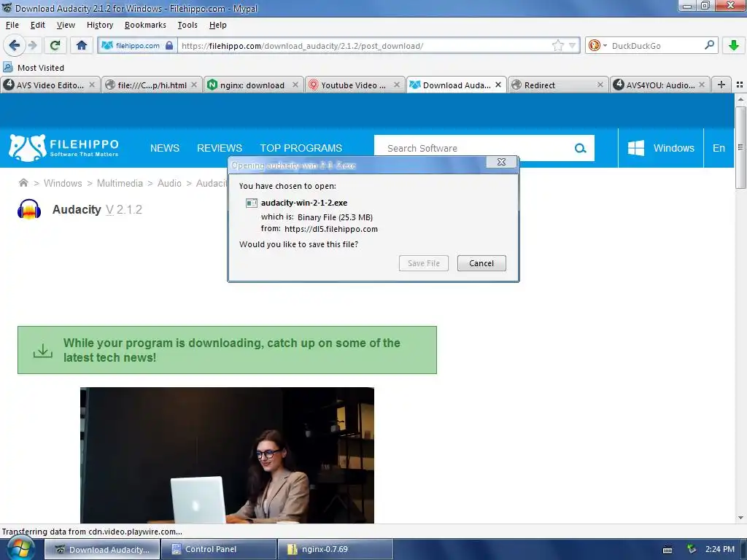The image size is (747, 560).
Task: Open the Most Visited bookmarks folder
Action: click(34, 68)
